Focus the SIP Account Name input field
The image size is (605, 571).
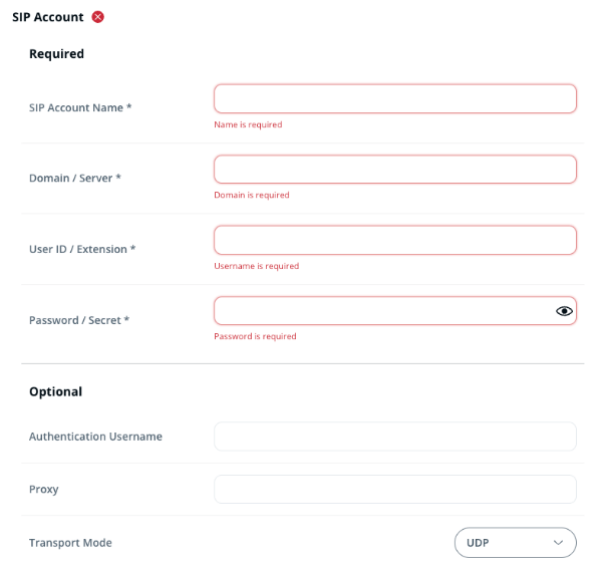(395, 99)
